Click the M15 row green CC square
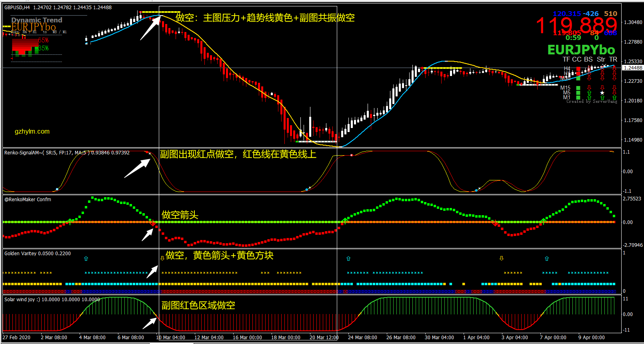Screen dimensions: 644x344 tap(578, 88)
